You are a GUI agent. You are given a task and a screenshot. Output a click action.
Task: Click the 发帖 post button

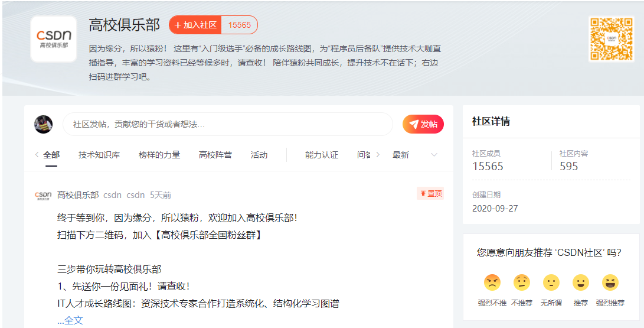pos(423,124)
